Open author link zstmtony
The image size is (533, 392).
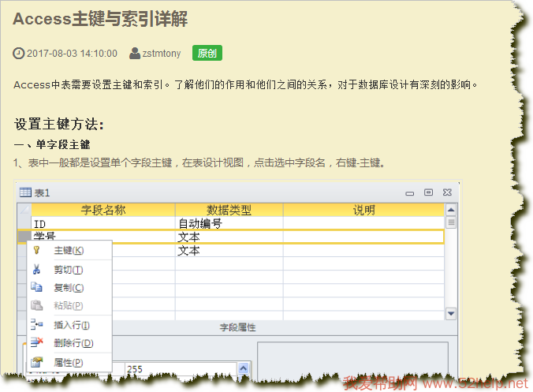161,54
